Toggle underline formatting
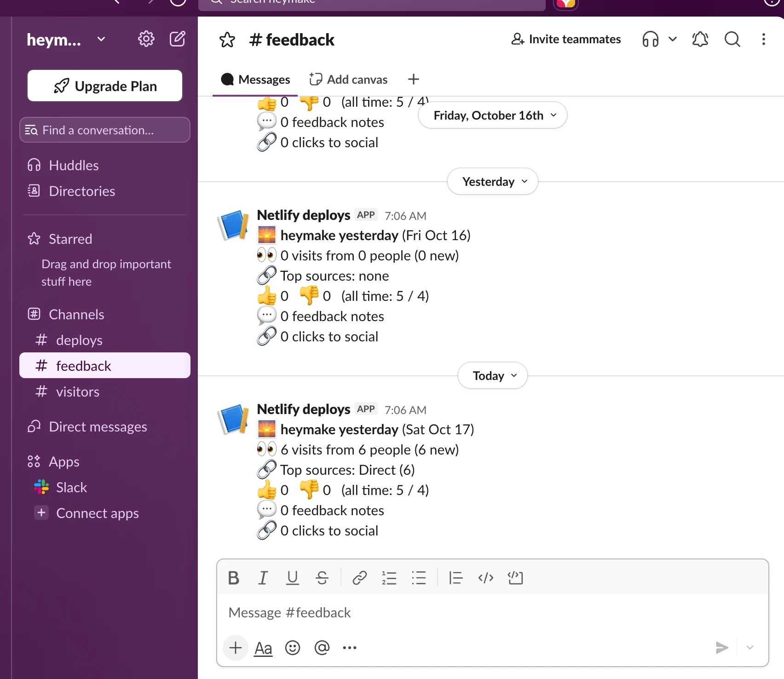784x679 pixels. coord(293,578)
